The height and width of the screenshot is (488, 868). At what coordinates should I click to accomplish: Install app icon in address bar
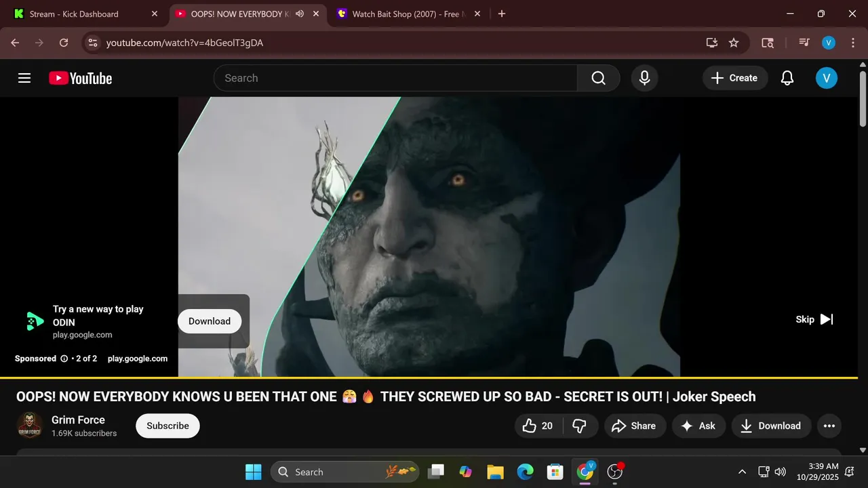point(711,43)
